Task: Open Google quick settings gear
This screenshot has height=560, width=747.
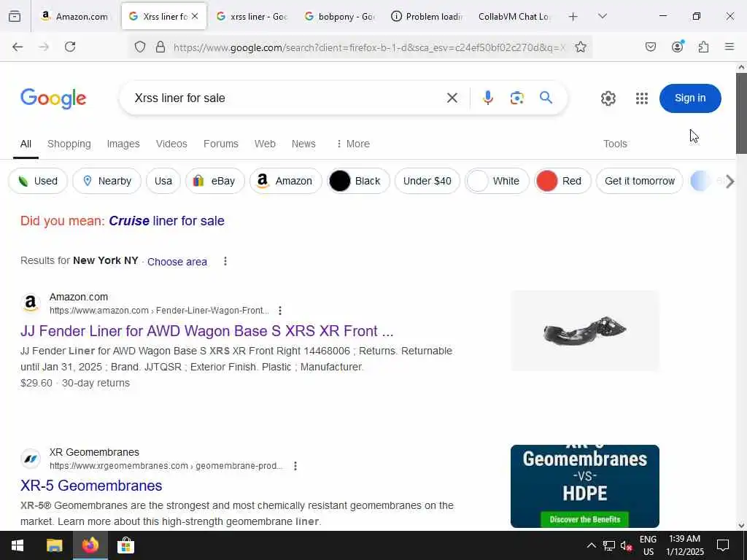Action: point(608,98)
